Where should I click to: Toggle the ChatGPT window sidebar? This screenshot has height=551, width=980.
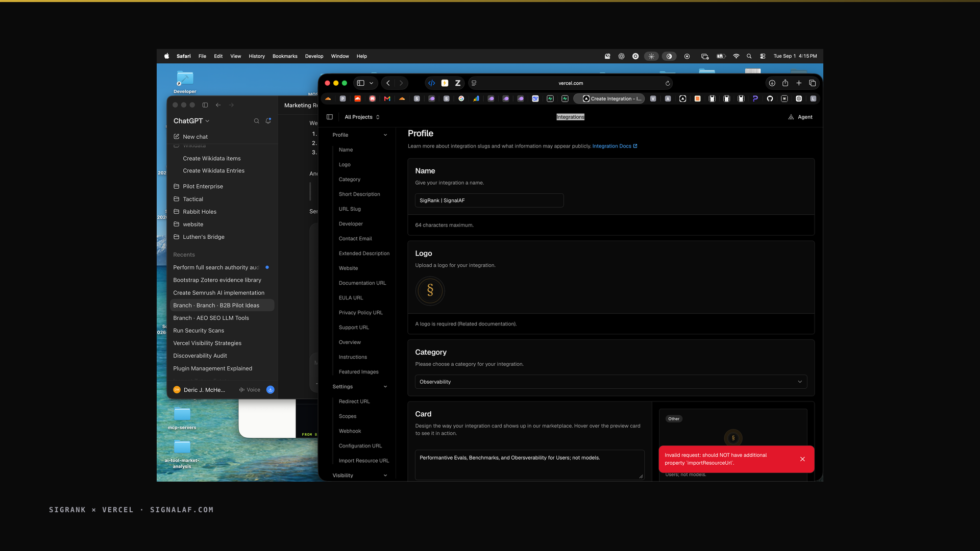pos(205,105)
